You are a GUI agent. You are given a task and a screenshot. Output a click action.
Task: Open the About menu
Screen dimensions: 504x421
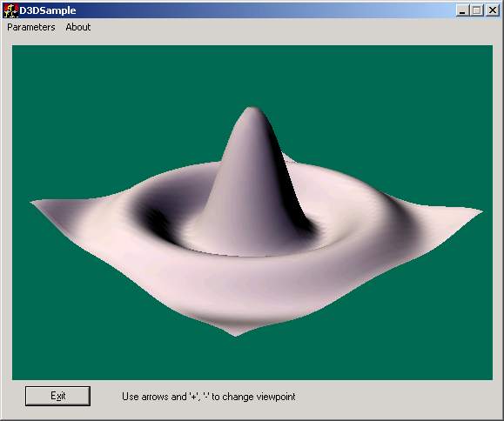[78, 27]
